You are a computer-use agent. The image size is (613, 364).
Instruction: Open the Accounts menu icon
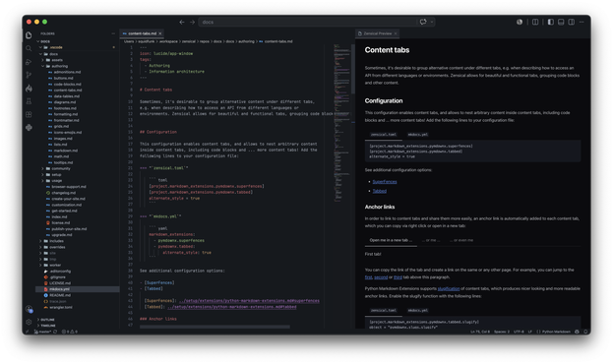tap(29, 309)
